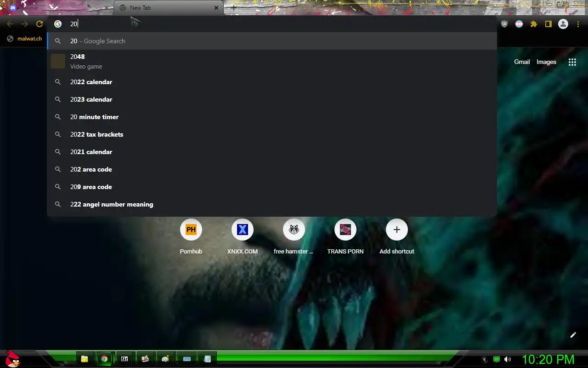
Task: Pick '20 minute timer' suggestion
Action: pyautogui.click(x=272, y=117)
